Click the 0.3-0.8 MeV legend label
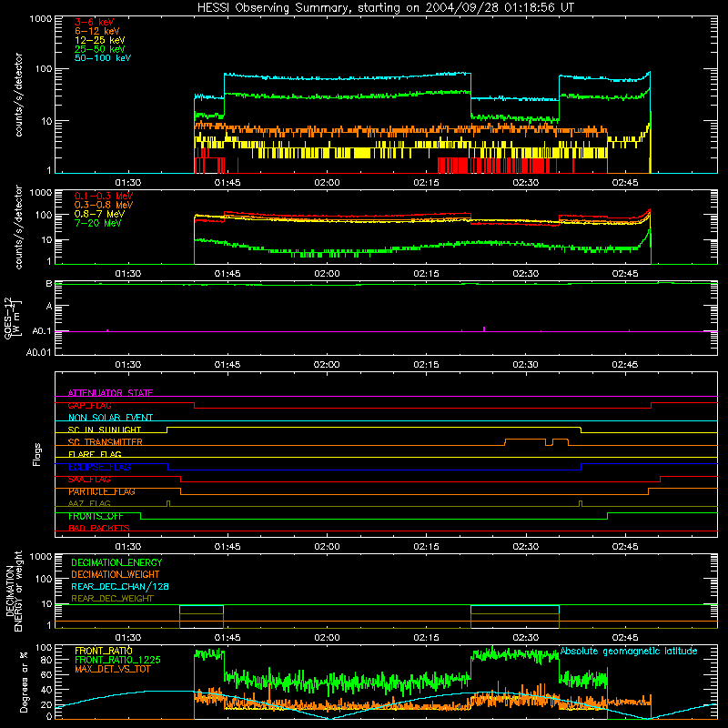728x728 pixels. 104,205
